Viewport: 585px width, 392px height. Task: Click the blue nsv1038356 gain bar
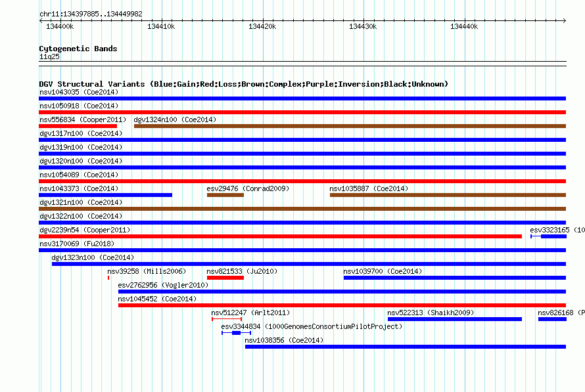point(406,347)
